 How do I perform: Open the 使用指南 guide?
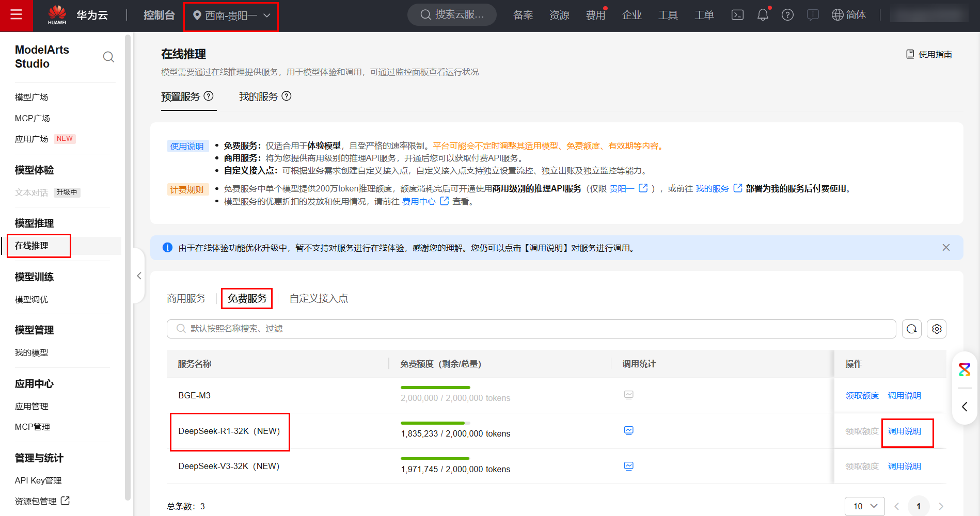click(929, 54)
